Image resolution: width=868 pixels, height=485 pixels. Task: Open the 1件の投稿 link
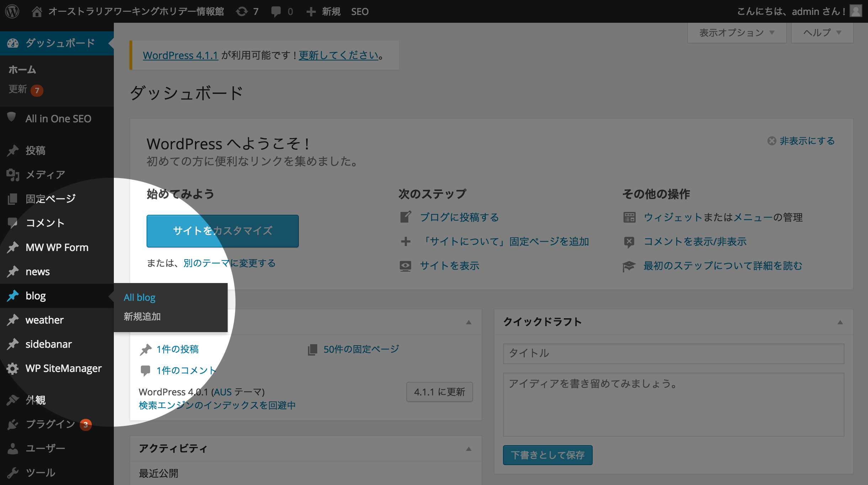click(x=178, y=349)
